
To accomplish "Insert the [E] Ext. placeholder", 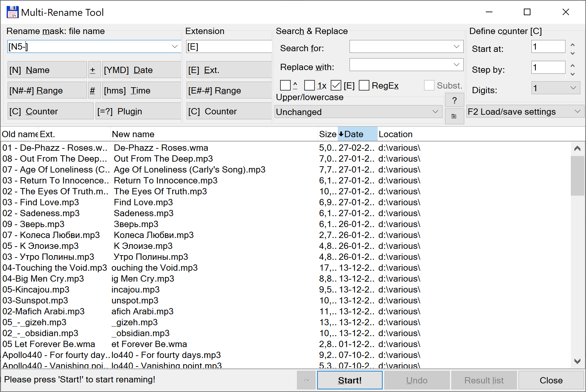I will [229, 70].
